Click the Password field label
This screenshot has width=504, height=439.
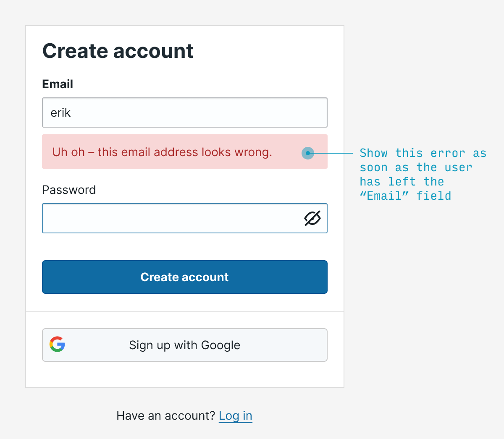(69, 190)
